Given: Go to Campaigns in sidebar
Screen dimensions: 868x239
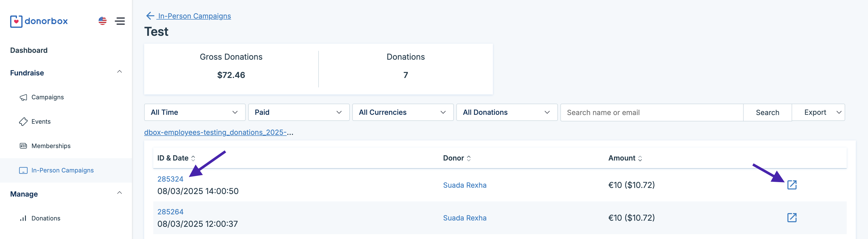Looking at the screenshot, I should pos(47,97).
